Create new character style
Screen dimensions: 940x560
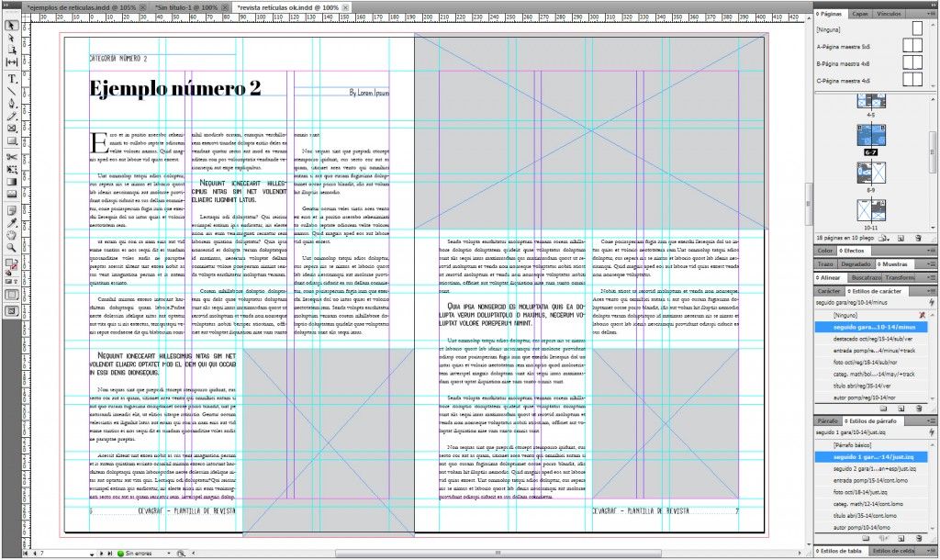tap(901, 409)
